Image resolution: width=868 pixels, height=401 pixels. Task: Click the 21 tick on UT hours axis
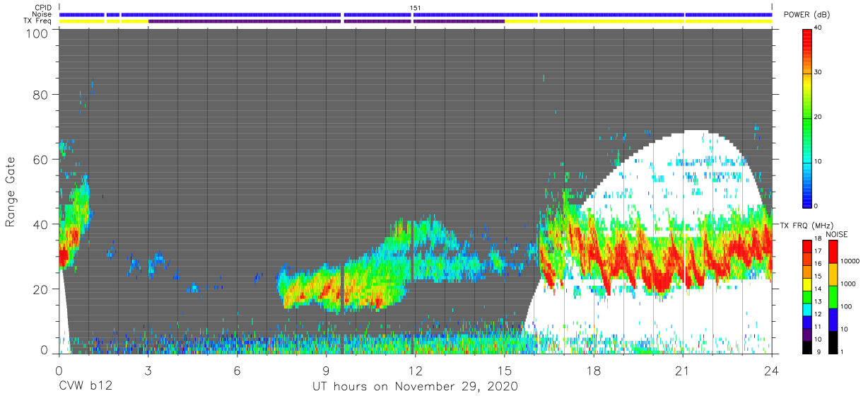682,370
